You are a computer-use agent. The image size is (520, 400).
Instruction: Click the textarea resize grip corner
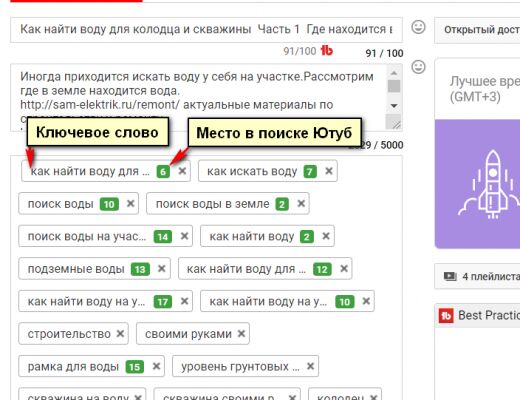pos(396,125)
